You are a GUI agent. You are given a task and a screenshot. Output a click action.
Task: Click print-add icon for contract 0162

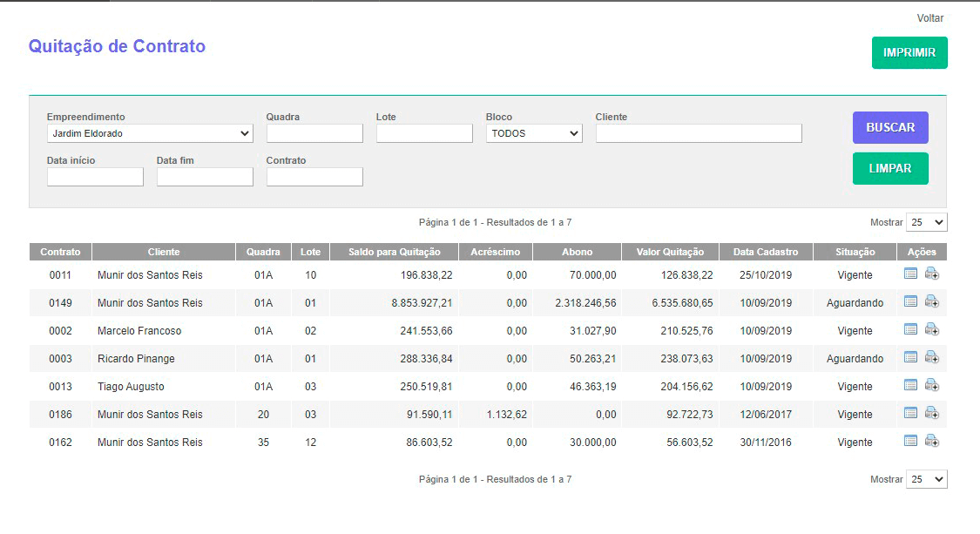pos(931,441)
